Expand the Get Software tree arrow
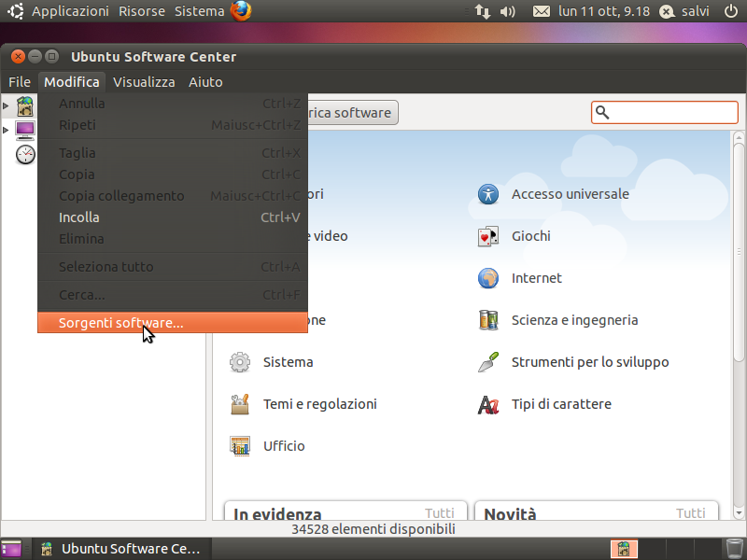 pyautogui.click(x=6, y=105)
